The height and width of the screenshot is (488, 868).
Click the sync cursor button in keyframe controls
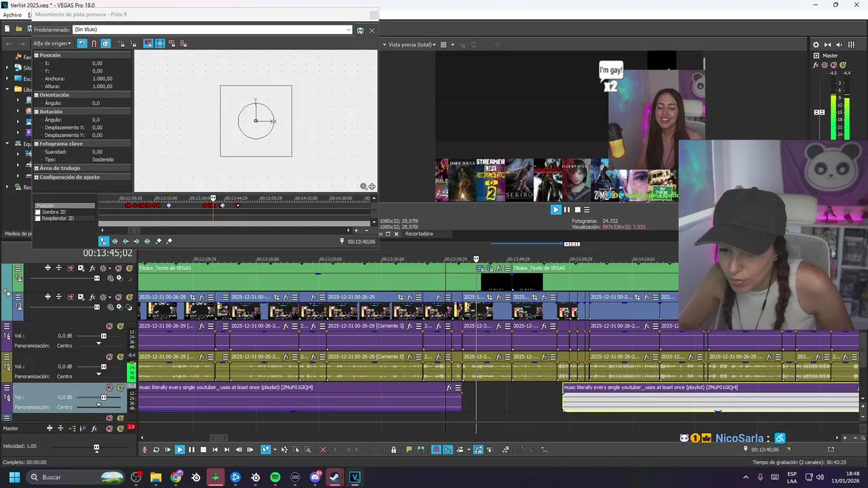(x=104, y=241)
